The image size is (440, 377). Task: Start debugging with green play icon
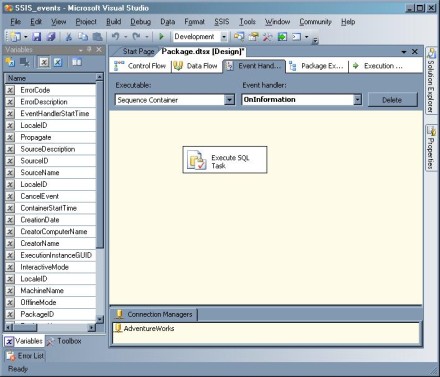(x=161, y=36)
